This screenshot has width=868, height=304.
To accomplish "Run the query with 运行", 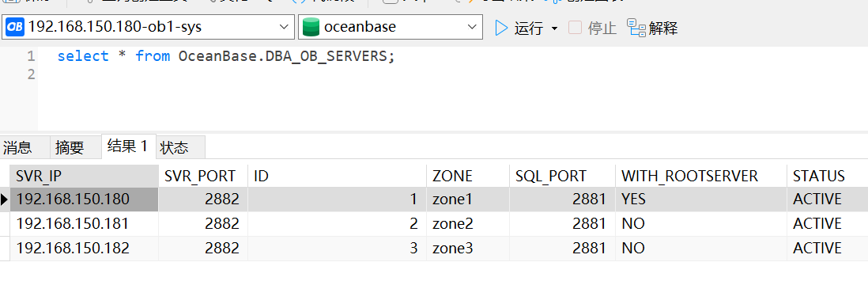I will tap(529, 28).
